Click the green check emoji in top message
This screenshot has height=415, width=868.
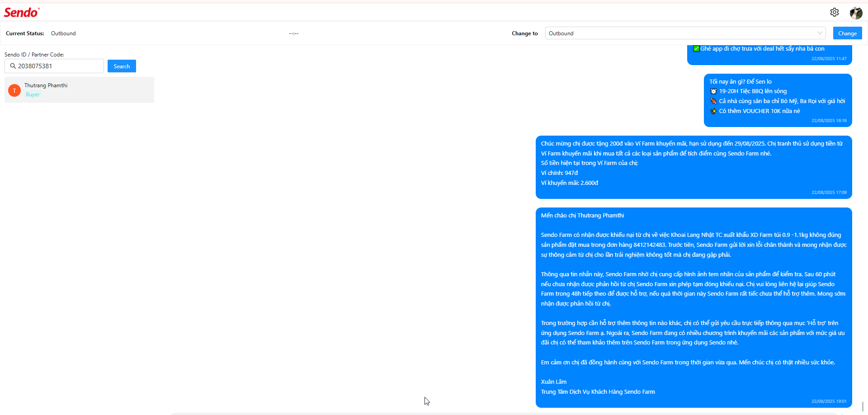pos(696,49)
